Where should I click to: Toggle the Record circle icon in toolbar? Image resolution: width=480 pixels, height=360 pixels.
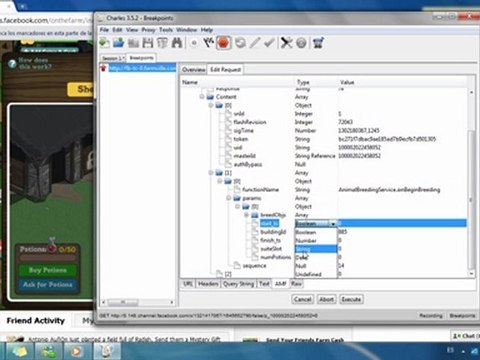click(x=194, y=43)
